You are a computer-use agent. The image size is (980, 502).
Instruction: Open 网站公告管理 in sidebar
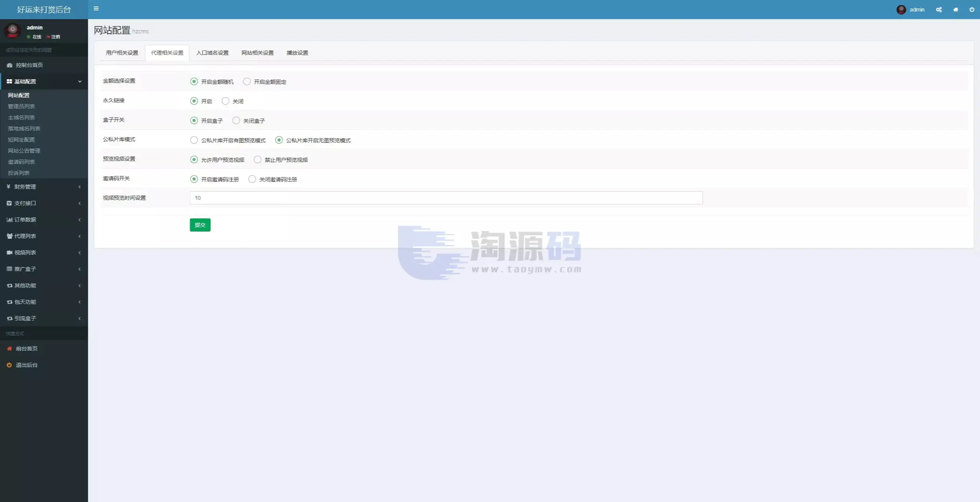tap(24, 151)
